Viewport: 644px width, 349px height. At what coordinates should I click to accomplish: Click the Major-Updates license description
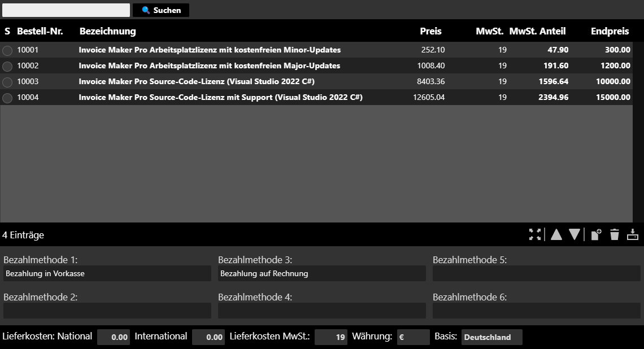point(210,66)
